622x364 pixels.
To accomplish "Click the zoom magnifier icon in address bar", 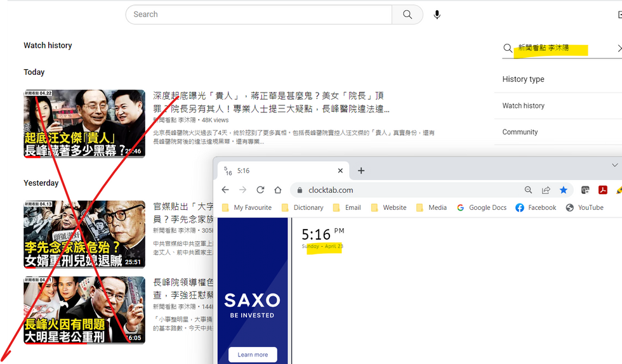I will click(x=528, y=190).
